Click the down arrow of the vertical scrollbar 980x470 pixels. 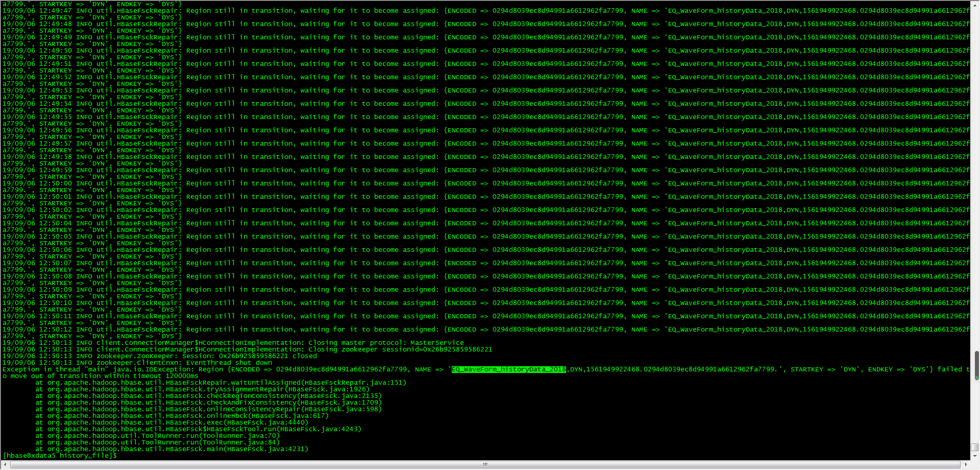point(975,456)
